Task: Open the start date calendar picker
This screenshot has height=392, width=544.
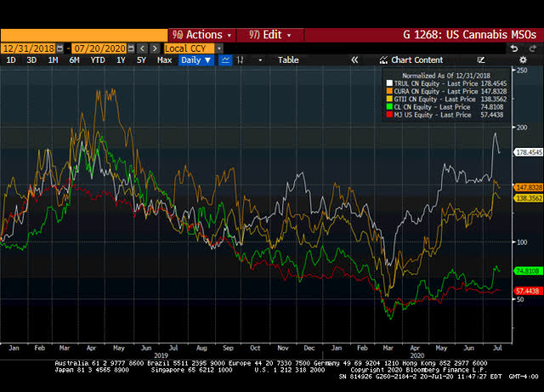Action: click(63, 48)
